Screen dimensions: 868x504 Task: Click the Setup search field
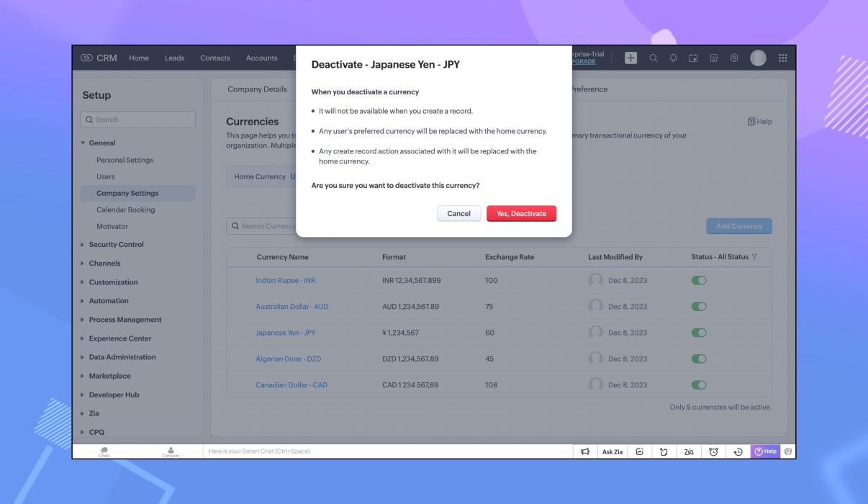[x=138, y=120]
